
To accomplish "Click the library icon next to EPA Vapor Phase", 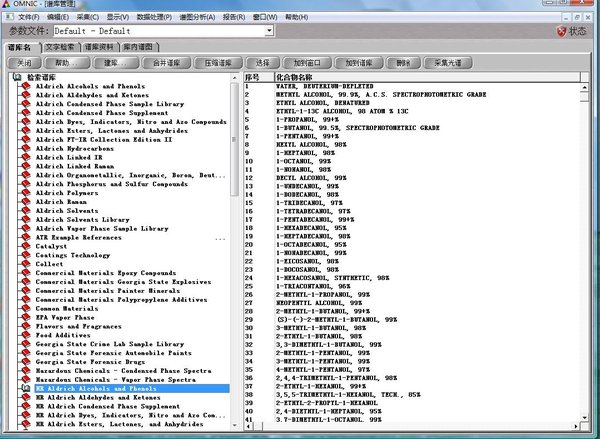I will click(x=26, y=317).
